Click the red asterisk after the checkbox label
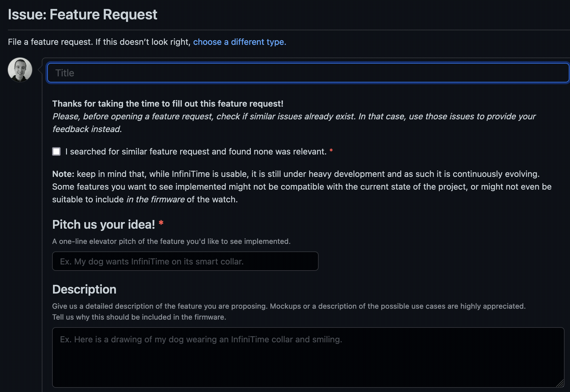Image resolution: width=570 pixels, height=392 pixels. pyautogui.click(x=331, y=151)
